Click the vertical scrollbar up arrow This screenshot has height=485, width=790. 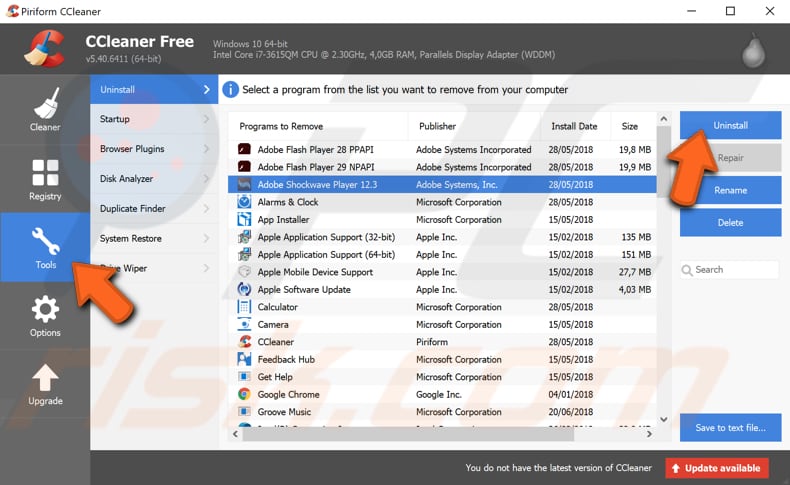point(664,119)
